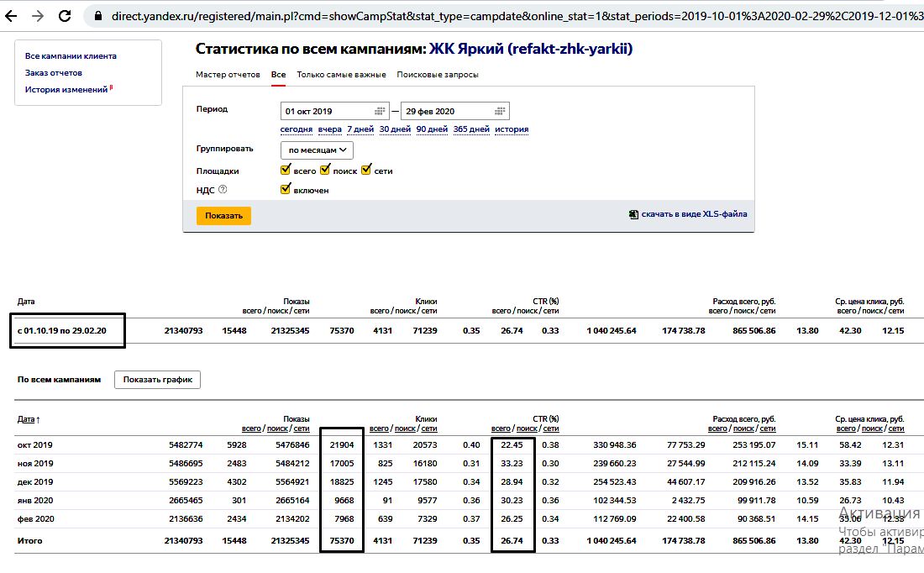Click the НДС help question mark icon
924x573 pixels.
(223, 190)
